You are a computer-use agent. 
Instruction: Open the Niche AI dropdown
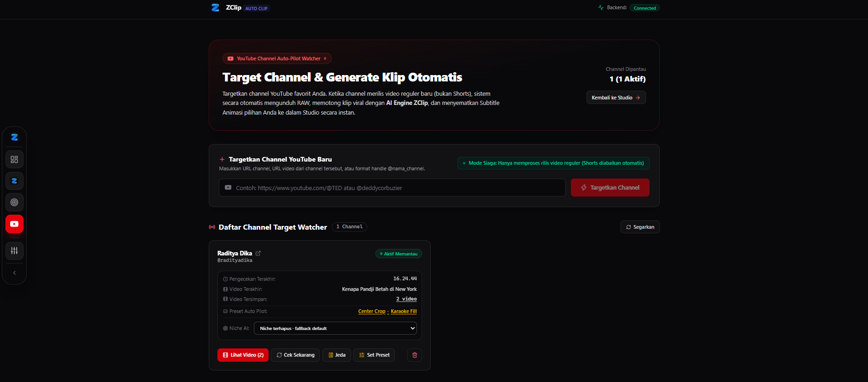(335, 328)
